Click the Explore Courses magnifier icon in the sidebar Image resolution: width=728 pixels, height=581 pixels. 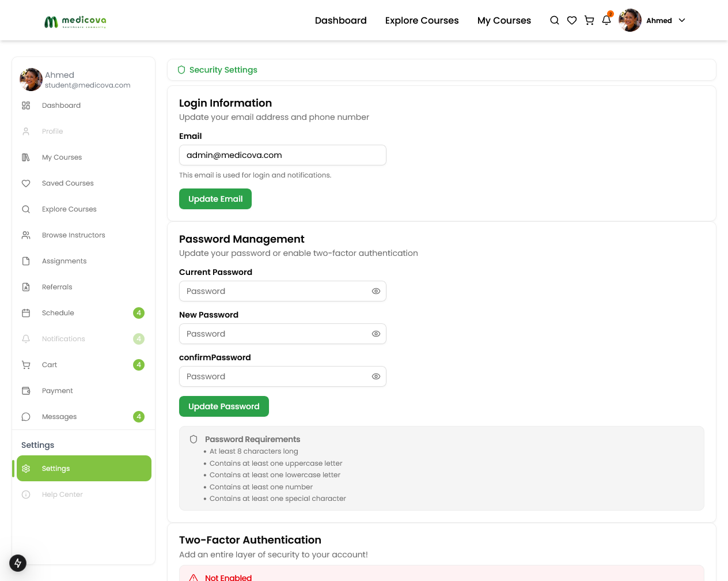[26, 209]
